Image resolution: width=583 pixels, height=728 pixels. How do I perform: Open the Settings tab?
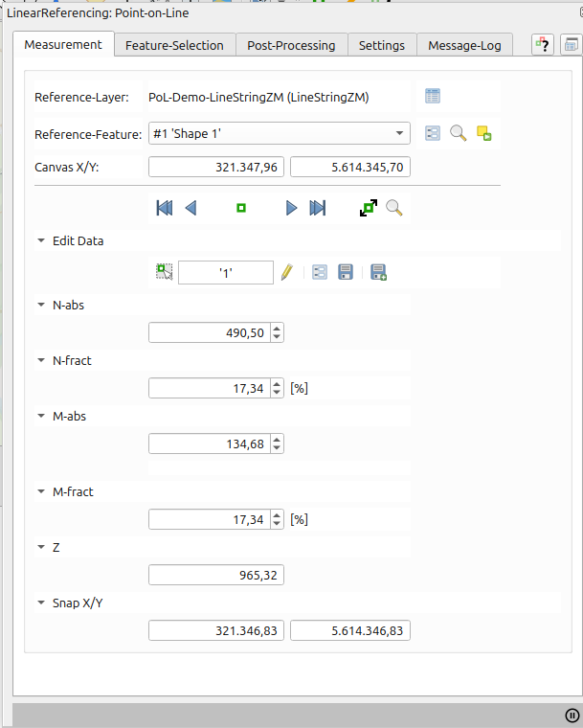point(382,45)
